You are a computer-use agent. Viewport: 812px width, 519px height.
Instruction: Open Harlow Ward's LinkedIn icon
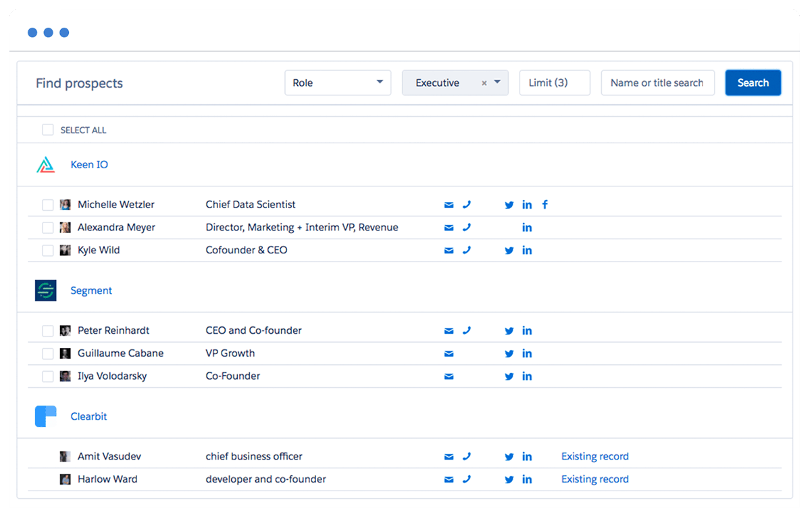point(527,479)
